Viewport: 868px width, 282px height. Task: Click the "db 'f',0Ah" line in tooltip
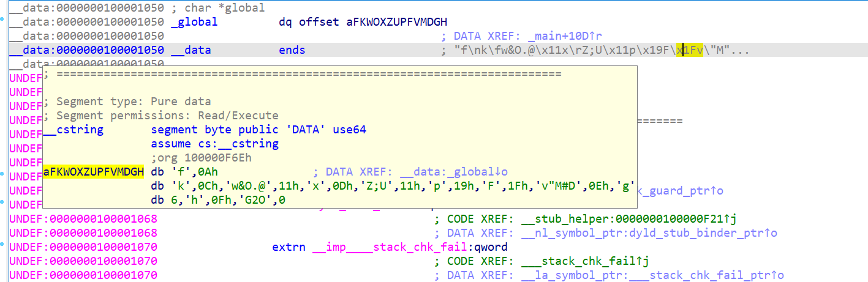point(184,172)
